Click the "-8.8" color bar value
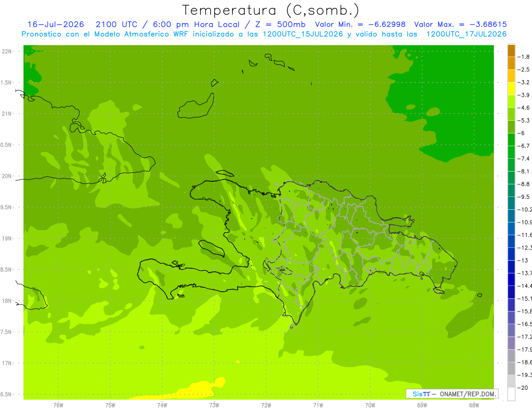Image resolution: width=532 pixels, height=411 pixels. (x=524, y=184)
